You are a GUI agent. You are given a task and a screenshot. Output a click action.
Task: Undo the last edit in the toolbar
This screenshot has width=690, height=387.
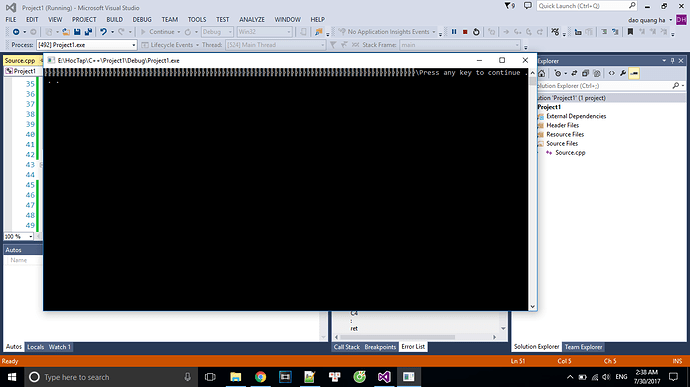point(103,32)
